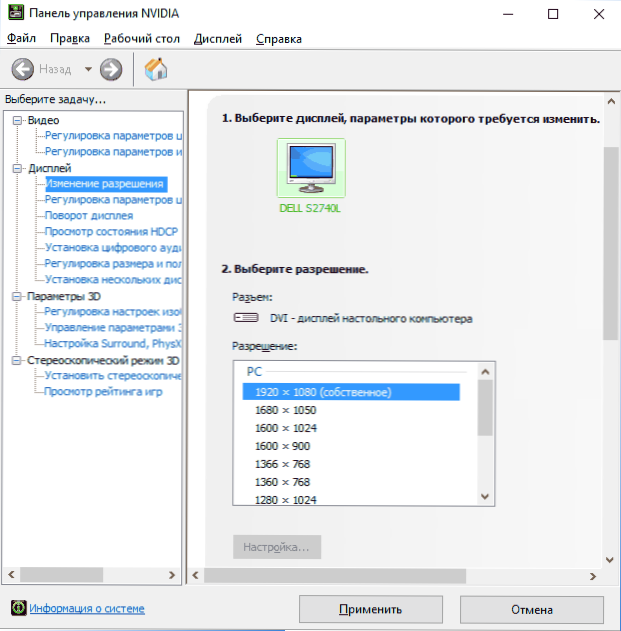The height and width of the screenshot is (631, 621).
Task: Click the Применить button
Action: pyautogui.click(x=371, y=609)
